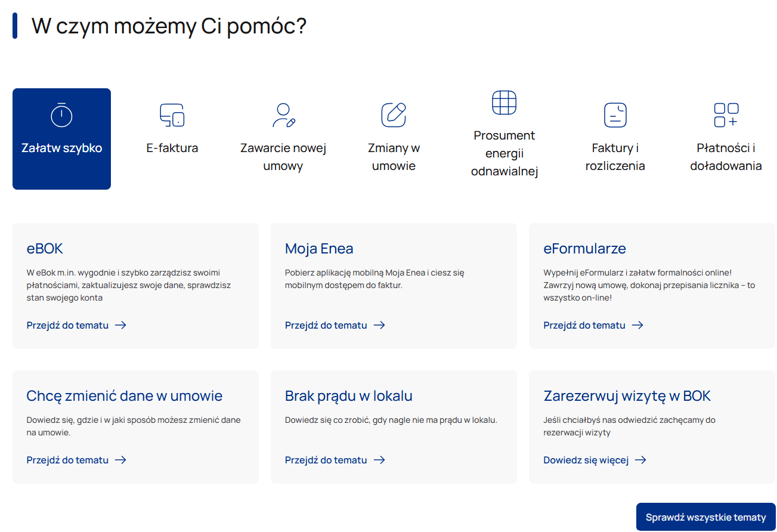777x532 pixels.
Task: Click the solar panel grid icon for Prosument
Action: [504, 102]
